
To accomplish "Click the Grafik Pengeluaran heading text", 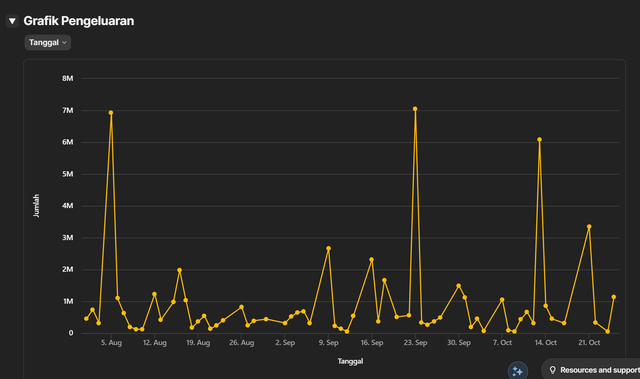I will (x=78, y=21).
